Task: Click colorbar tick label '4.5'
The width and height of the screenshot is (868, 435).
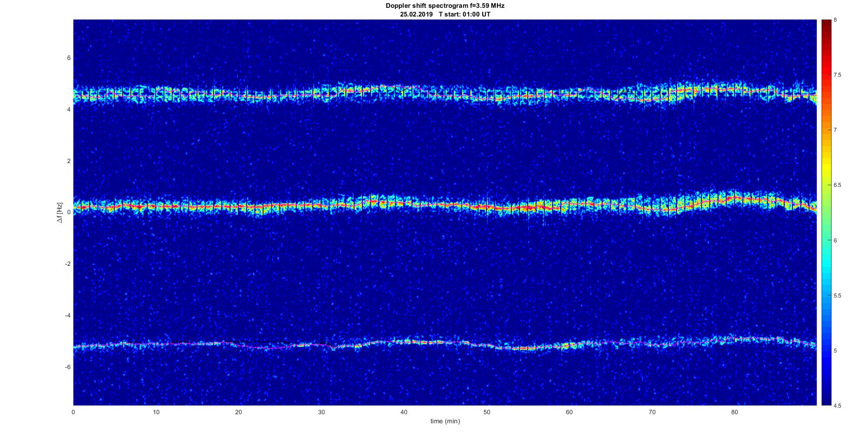Action: click(837, 406)
